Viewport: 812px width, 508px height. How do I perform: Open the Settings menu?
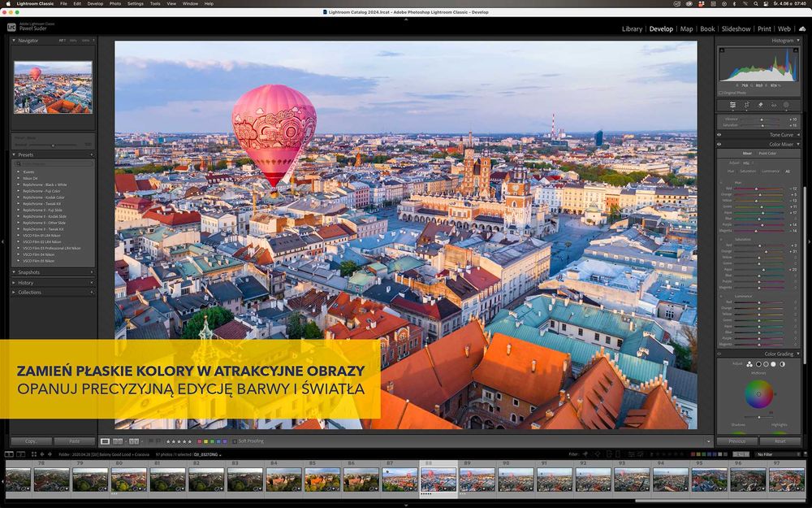tap(135, 3)
